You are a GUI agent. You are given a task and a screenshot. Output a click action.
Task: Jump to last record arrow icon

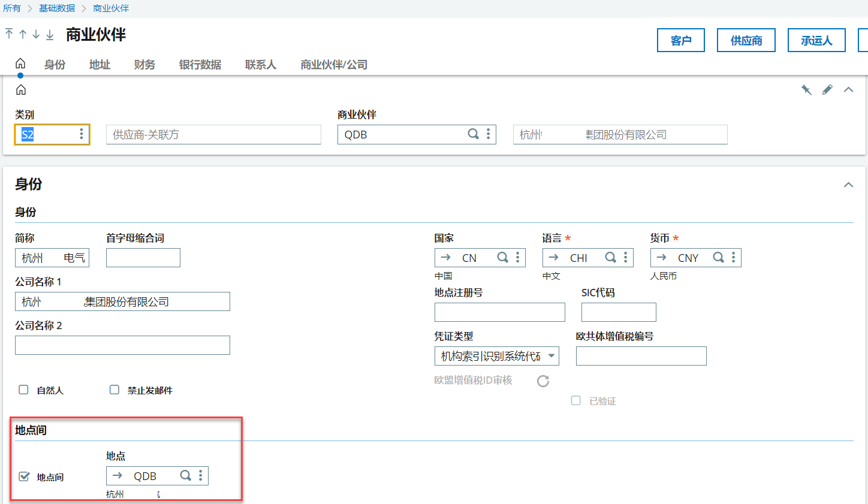50,34
